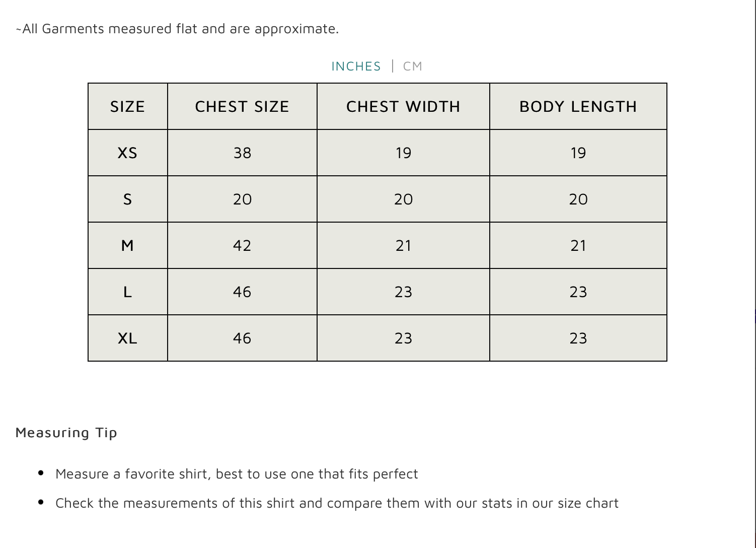
Task: Click the 'All Garments measured flat' note
Action: click(x=177, y=29)
